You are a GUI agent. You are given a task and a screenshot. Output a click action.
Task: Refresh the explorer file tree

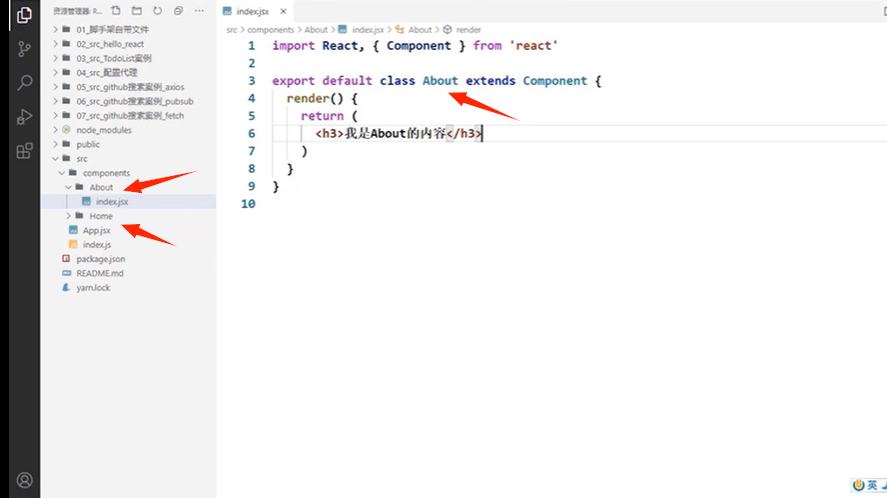click(x=157, y=11)
